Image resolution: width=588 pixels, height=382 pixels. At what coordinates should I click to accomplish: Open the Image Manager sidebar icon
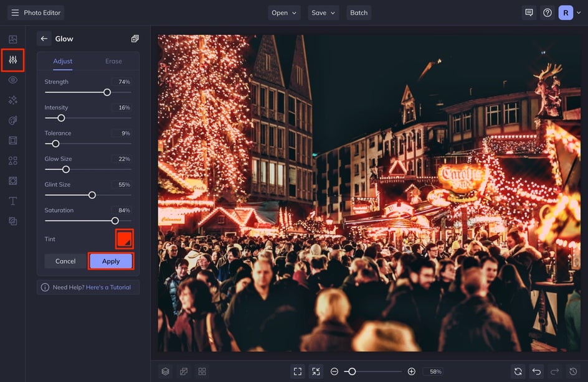(x=12, y=39)
